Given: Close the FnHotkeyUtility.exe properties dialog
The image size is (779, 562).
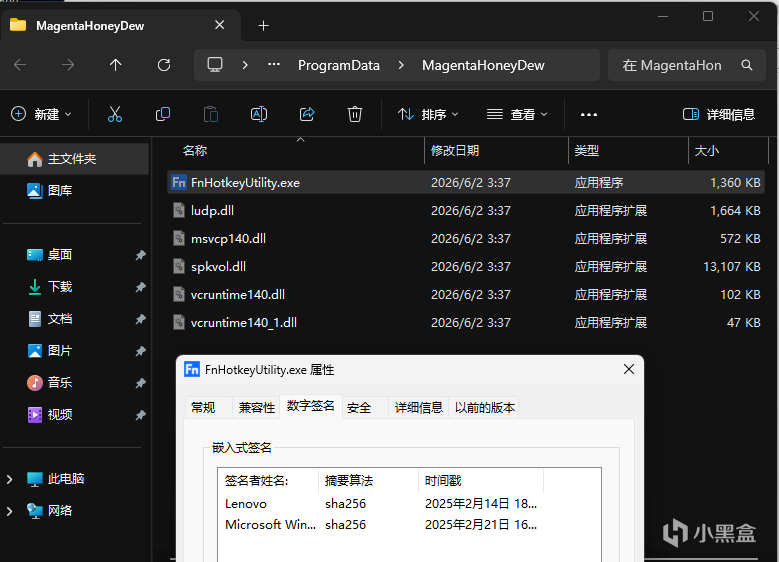Looking at the screenshot, I should [629, 369].
